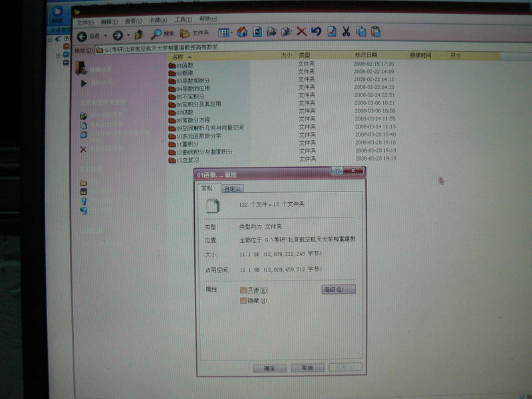Enable the Read-only (只读) checkbox
This screenshot has height=399, width=532.
[243, 290]
